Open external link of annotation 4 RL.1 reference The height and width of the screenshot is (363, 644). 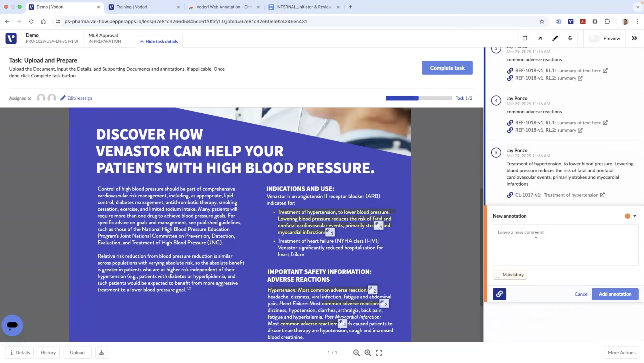[x=605, y=123]
